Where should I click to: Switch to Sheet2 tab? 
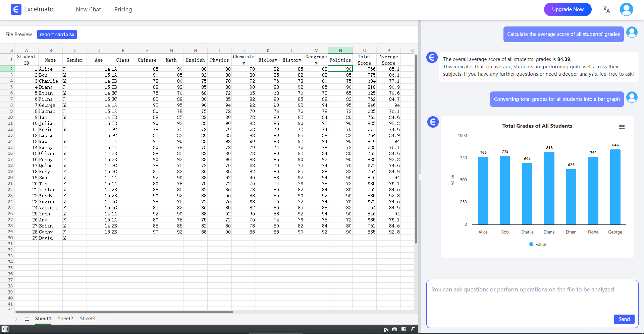(65, 319)
